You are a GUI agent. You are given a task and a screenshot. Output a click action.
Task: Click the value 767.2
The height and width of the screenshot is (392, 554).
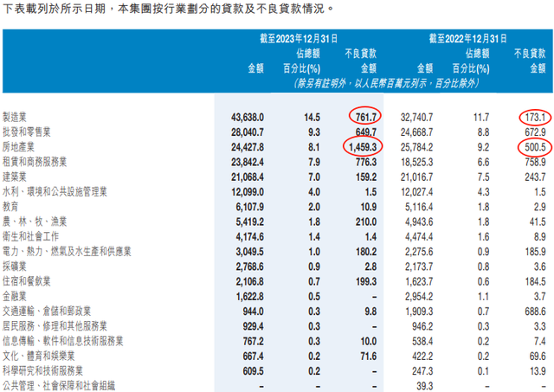[253, 341]
